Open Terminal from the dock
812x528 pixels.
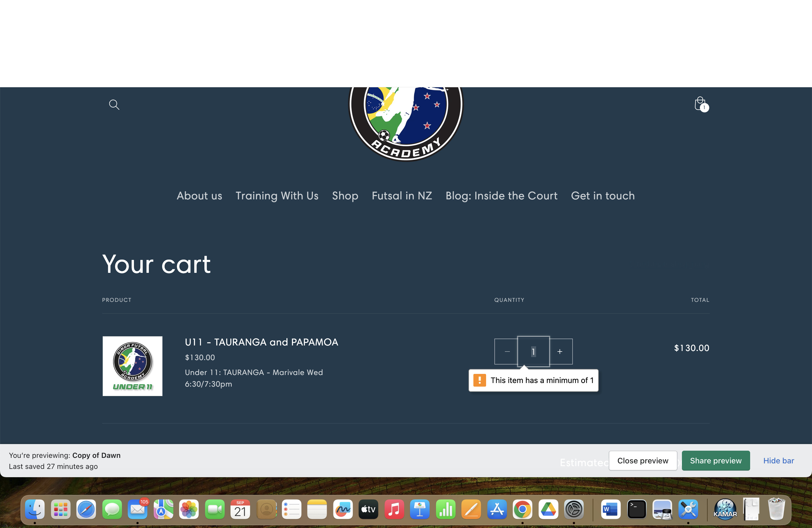[x=636, y=509]
